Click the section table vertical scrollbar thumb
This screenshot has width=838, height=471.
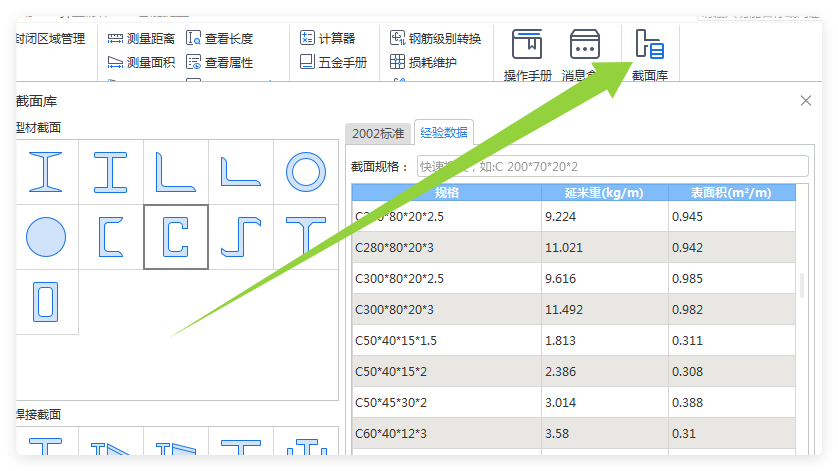point(802,285)
